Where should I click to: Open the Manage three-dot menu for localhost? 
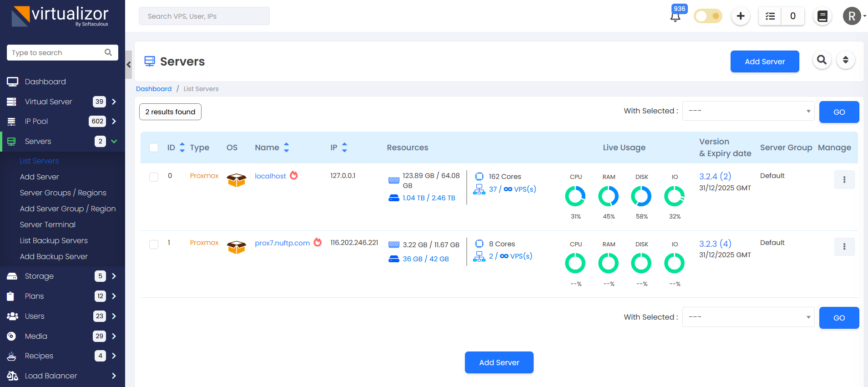click(x=844, y=179)
